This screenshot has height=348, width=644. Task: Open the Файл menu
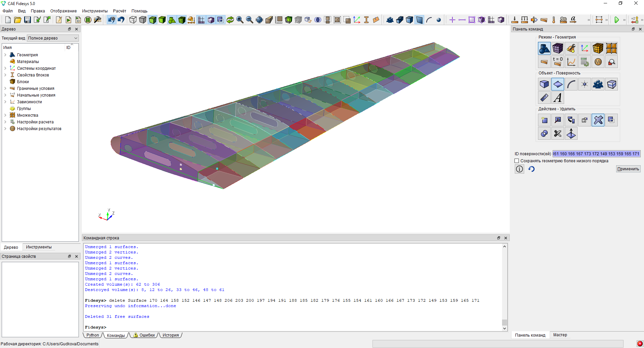point(8,11)
